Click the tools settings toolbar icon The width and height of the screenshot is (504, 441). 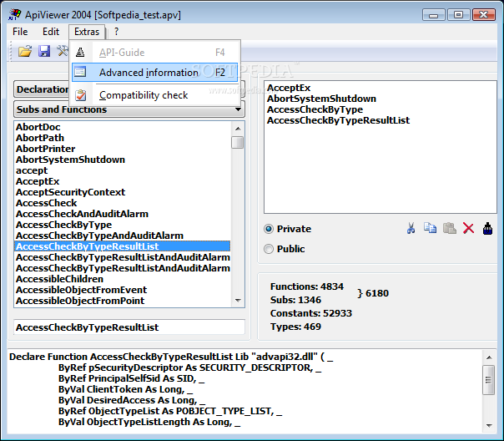63,51
